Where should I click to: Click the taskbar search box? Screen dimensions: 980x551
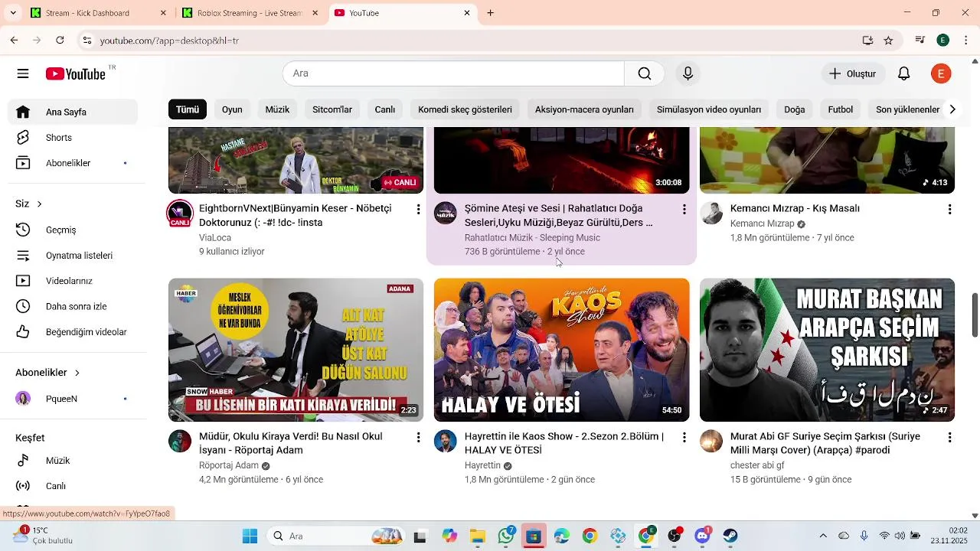[x=337, y=536]
